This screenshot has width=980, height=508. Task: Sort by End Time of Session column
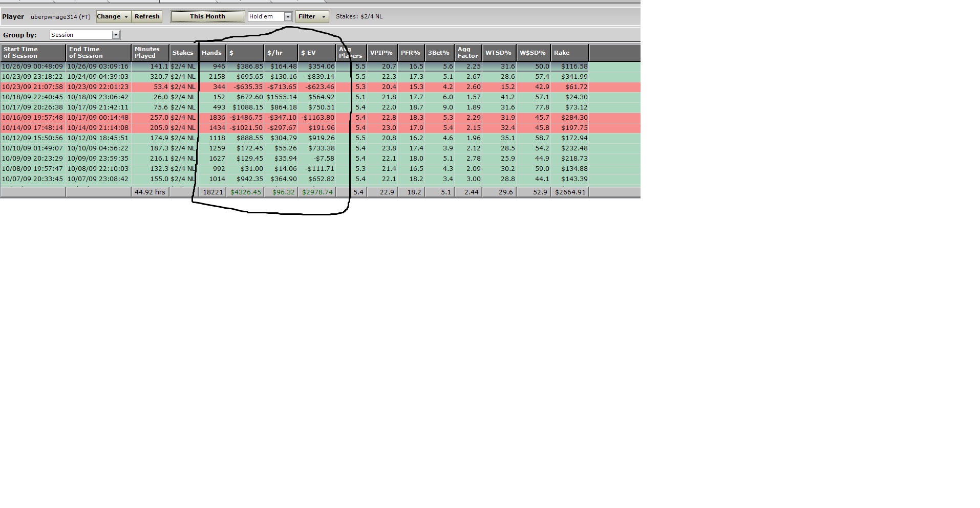(98, 53)
